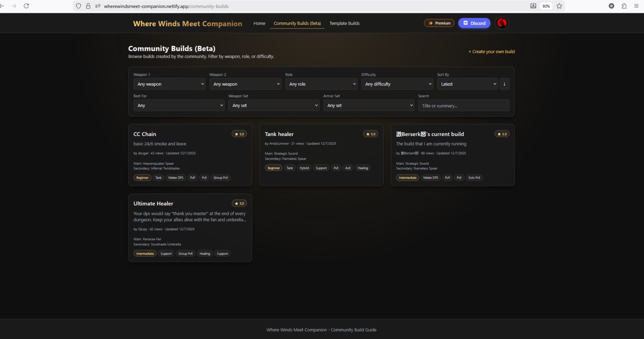Viewport: 644px width, 339px height.
Task: Click Hybrid tag on Tank healer card
Action: tap(304, 168)
